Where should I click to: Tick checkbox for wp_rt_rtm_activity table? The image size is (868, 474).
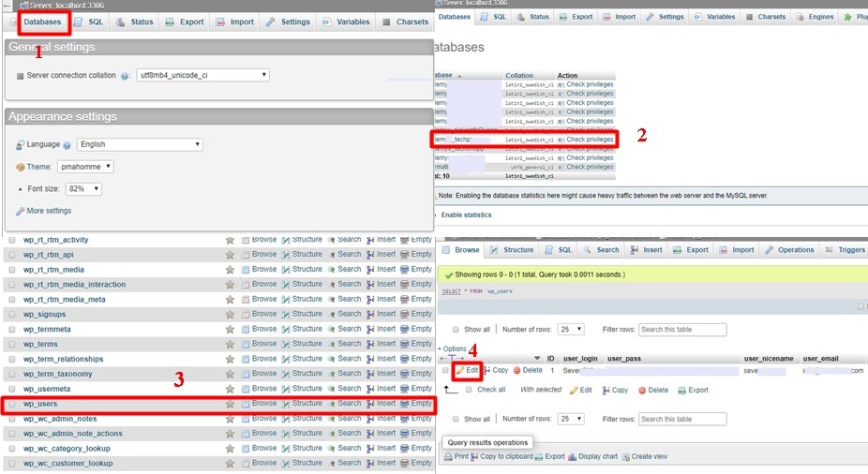11,240
